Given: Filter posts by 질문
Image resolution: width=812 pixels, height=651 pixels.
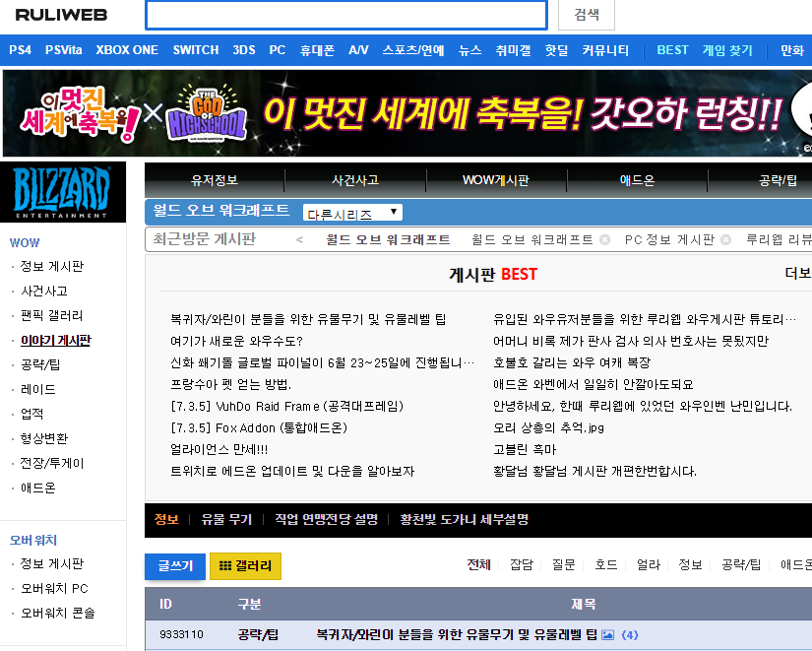Looking at the screenshot, I should 563,564.
